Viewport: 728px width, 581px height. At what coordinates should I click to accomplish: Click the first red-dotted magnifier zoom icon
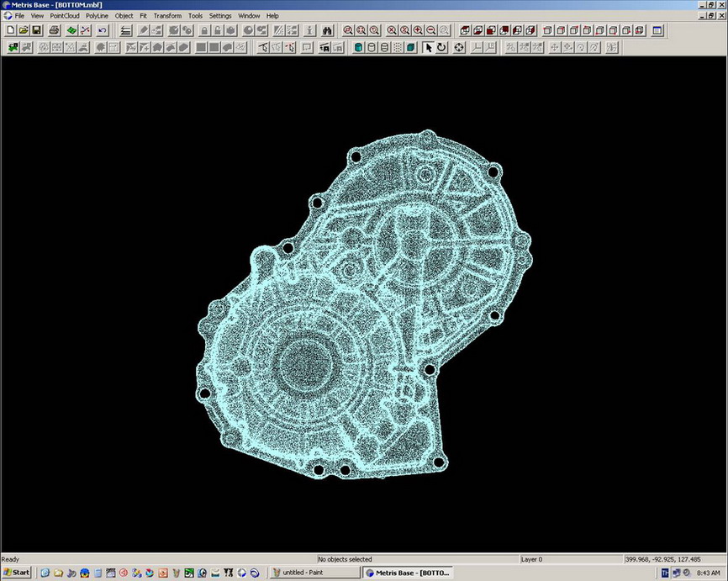click(x=348, y=30)
